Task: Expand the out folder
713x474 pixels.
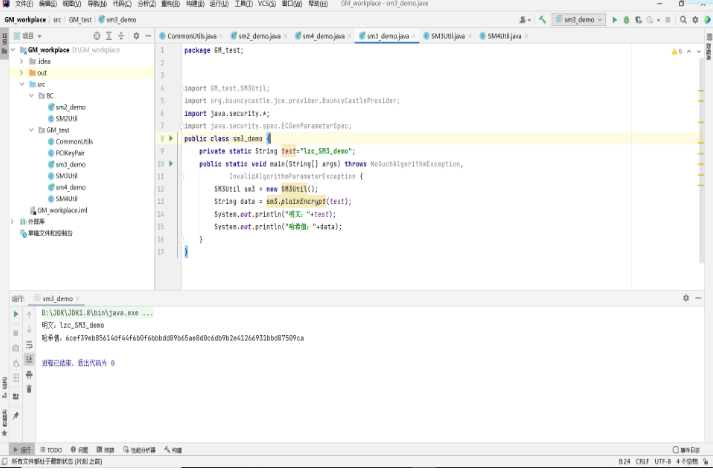Action: (21, 73)
